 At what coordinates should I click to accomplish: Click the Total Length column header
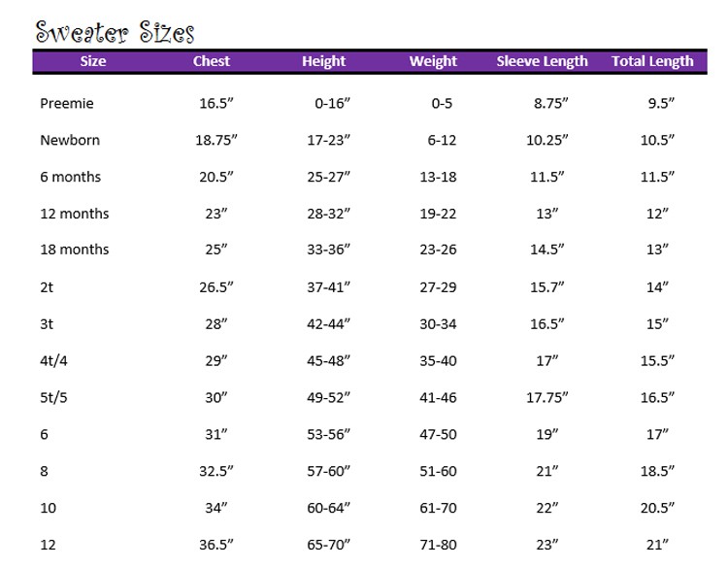pyautogui.click(x=652, y=61)
